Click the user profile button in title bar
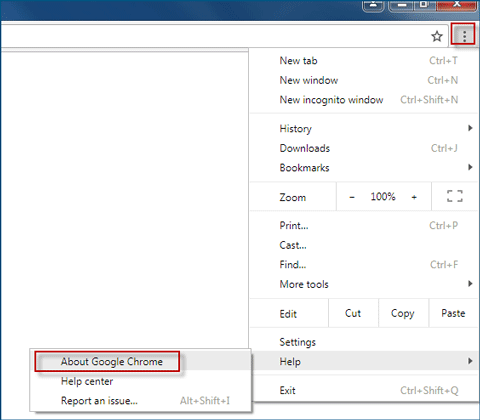Screen dimensions: 480x420 pyautogui.click(x=374, y=5)
